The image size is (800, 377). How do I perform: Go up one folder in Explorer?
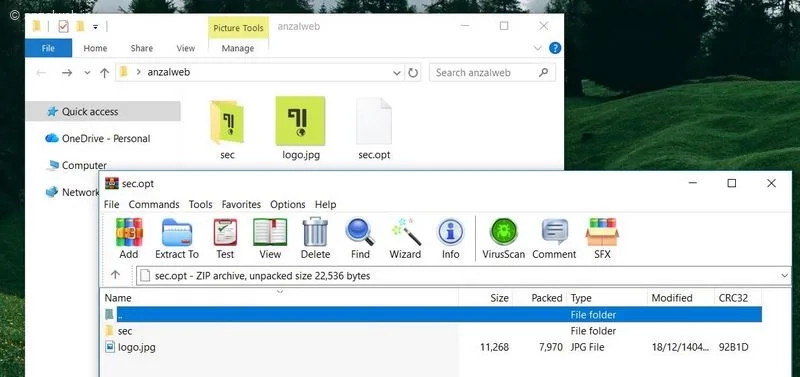click(x=105, y=73)
